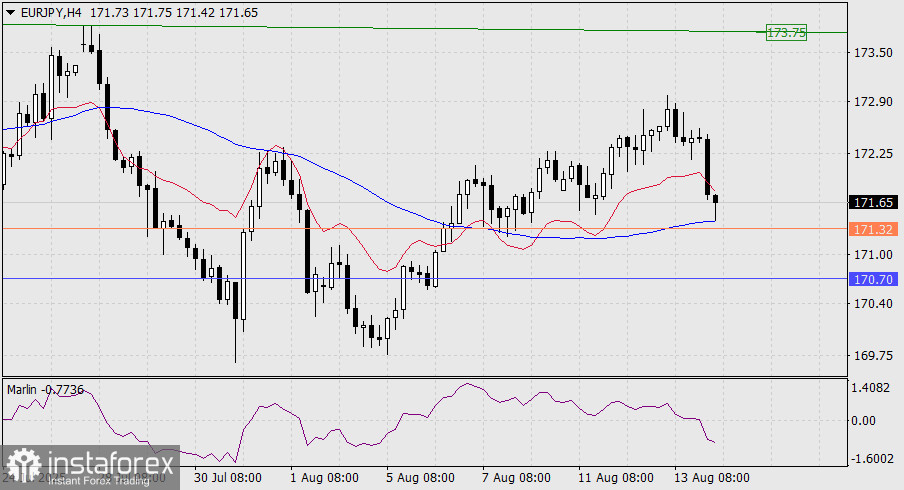Click the 173.50 price axis value
Viewport: 904px width, 490px height.
click(x=873, y=53)
